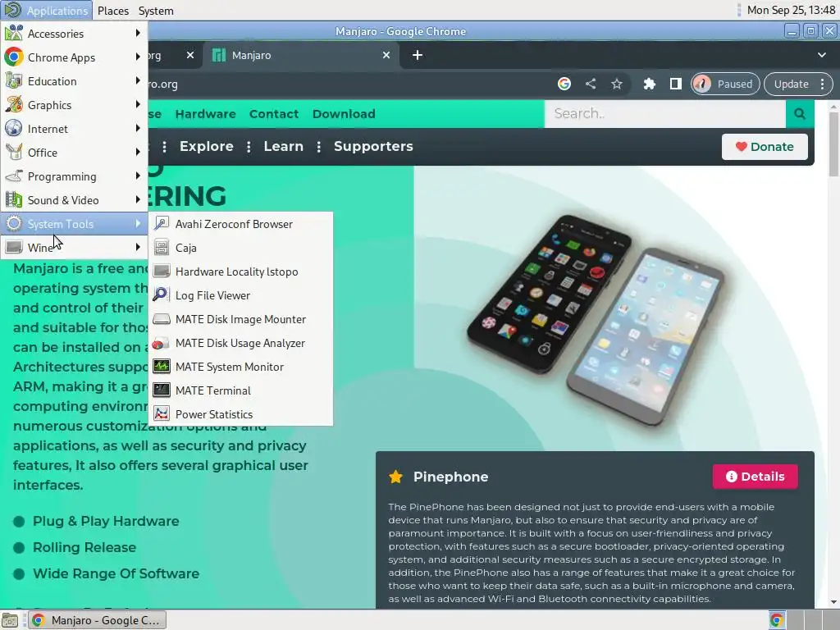Open MATE Disk Usage Analyzer icon
The image size is (840, 630).
coord(162,343)
